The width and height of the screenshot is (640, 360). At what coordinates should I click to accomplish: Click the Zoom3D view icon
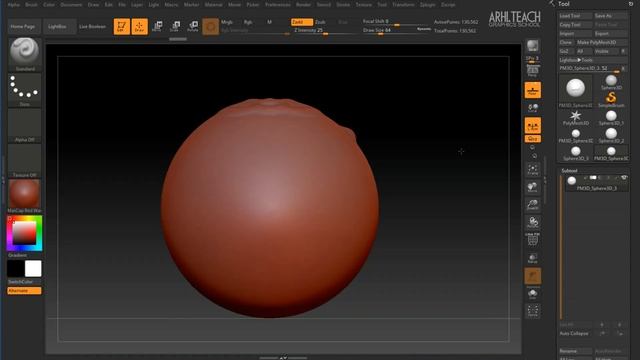(x=533, y=205)
